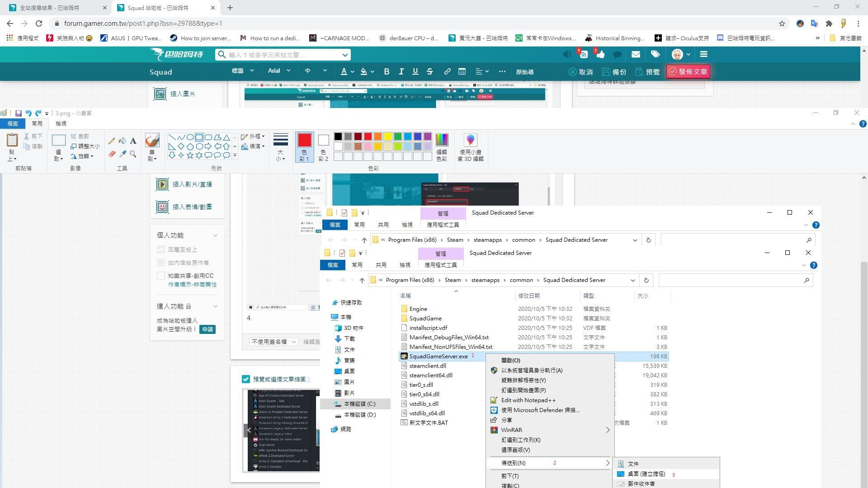Pick black swatch in Paint palette
Viewport: 868px width, 488px height.
tap(338, 136)
